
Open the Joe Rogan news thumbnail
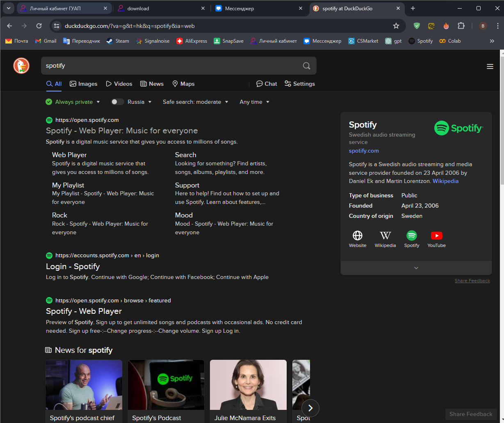point(84,385)
